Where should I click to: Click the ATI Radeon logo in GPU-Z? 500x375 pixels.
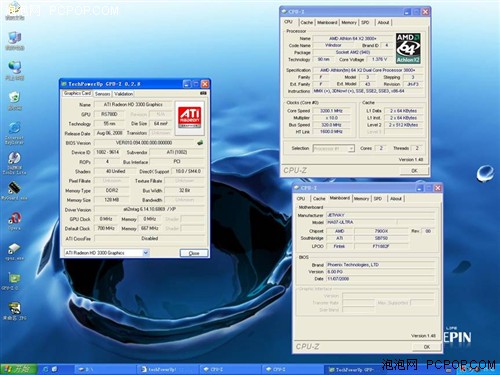[x=189, y=117]
